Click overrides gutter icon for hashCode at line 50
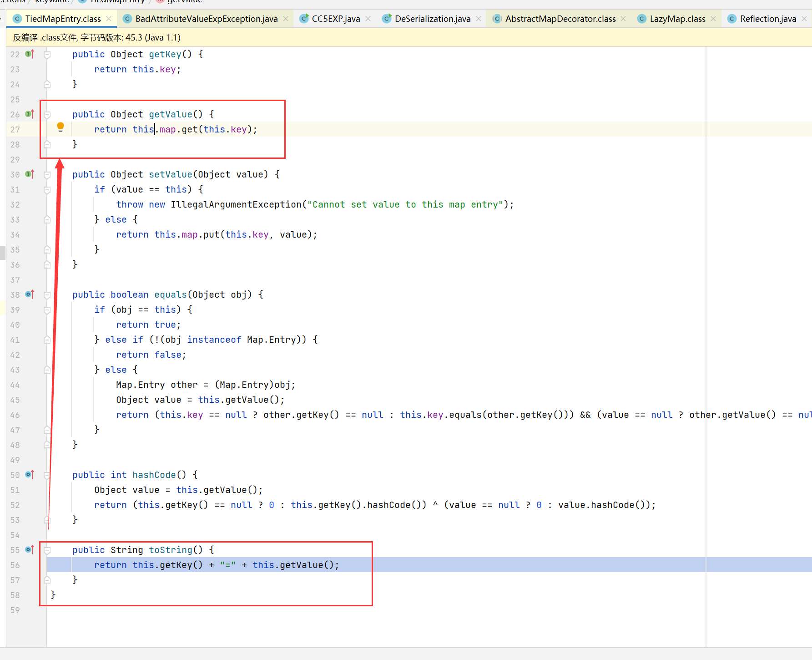812x660 pixels. pyautogui.click(x=30, y=475)
